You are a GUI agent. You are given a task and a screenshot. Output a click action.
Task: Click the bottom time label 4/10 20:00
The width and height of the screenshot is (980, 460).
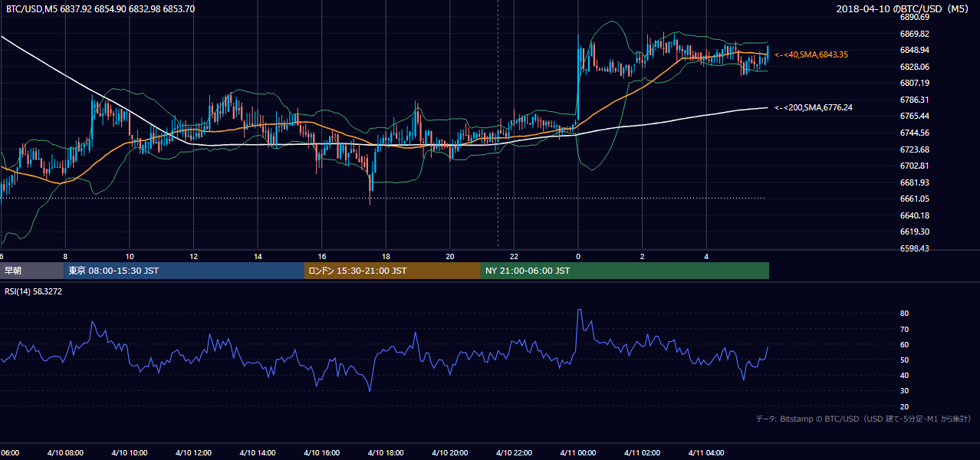(x=449, y=453)
